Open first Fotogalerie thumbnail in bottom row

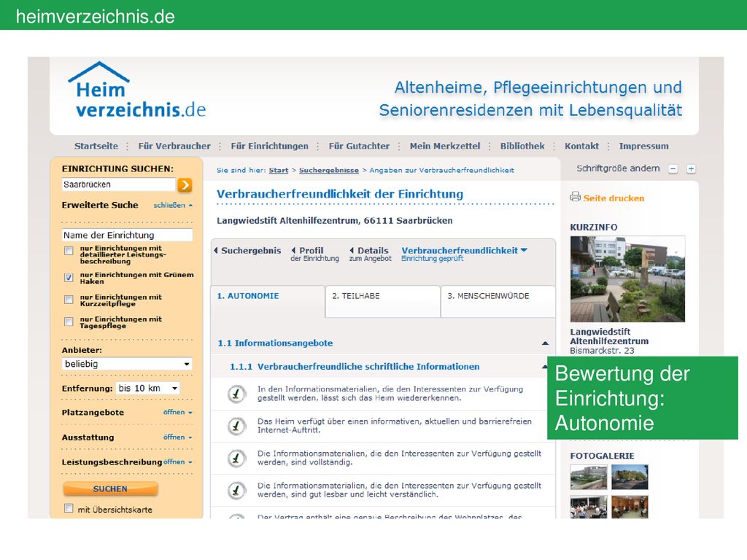pyautogui.click(x=589, y=507)
